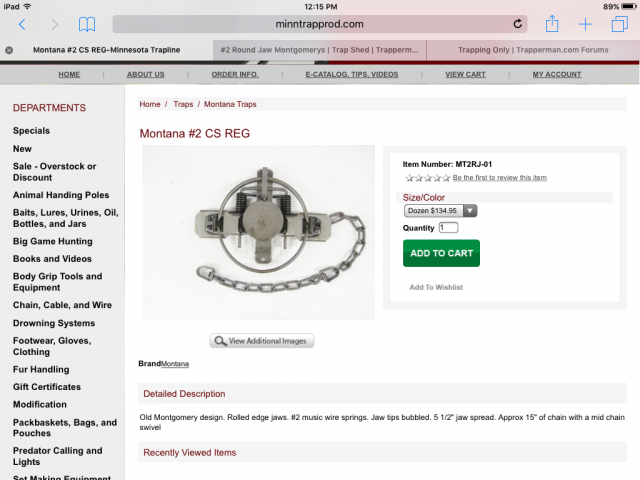Open E-CATALOG, TIPS, VIDEOS menu
This screenshot has height=480, width=640.
(x=352, y=75)
